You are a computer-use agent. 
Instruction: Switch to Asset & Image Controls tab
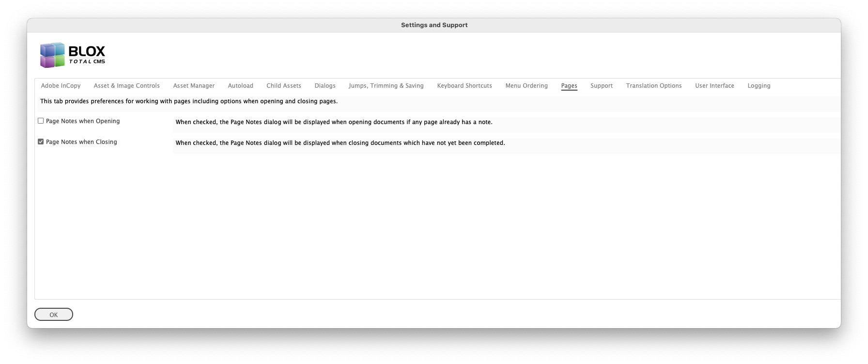pyautogui.click(x=126, y=86)
